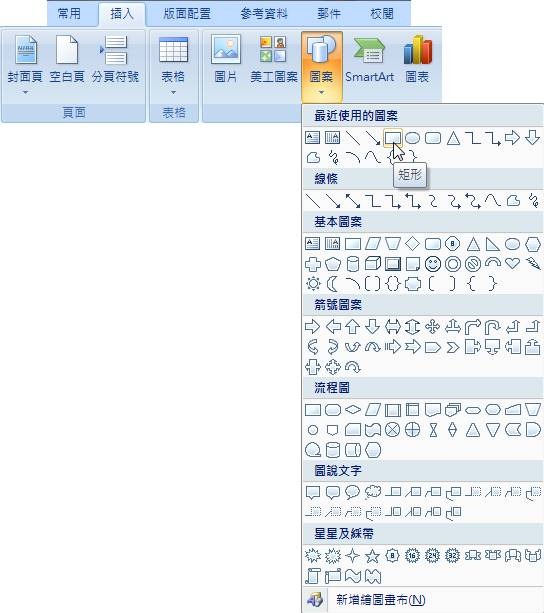This screenshot has height=613, width=544.
Task: Insert a 空白頁 blank page
Action: click(67, 59)
